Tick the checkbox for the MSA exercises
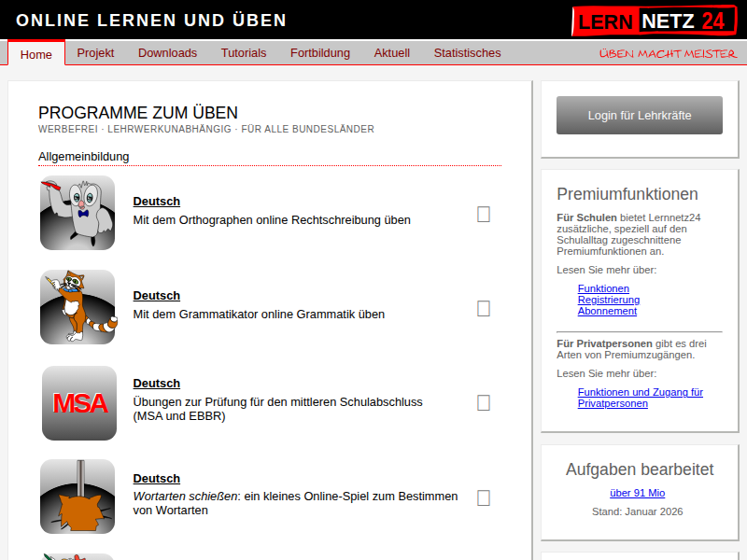747x560 pixels. click(484, 403)
